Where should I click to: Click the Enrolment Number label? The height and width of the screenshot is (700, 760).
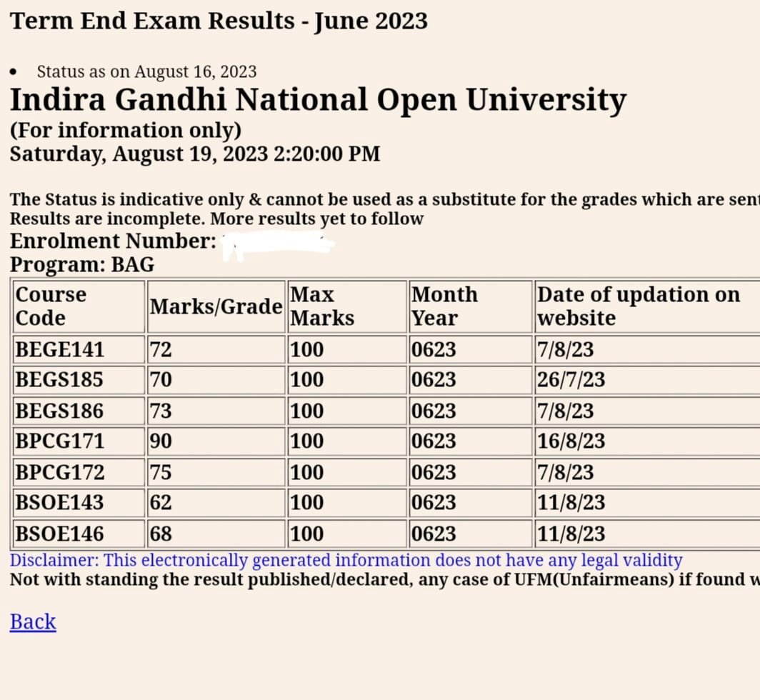point(113,241)
